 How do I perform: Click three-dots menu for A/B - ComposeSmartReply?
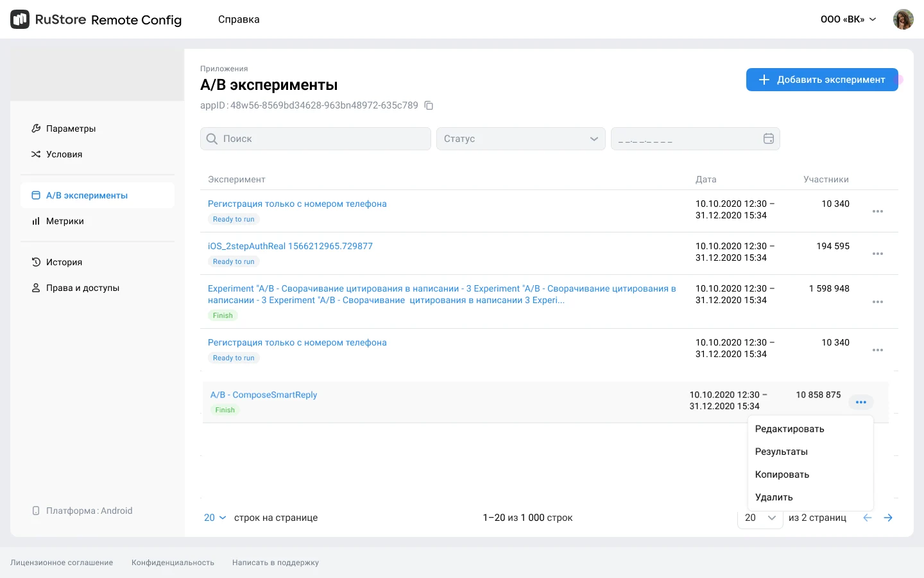point(860,402)
